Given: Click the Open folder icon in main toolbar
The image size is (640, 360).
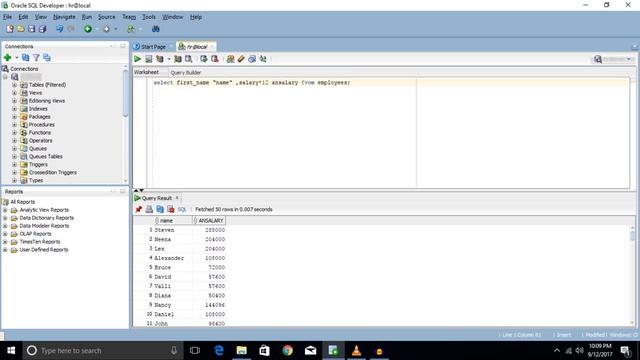Looking at the screenshot, I should tap(20, 29).
